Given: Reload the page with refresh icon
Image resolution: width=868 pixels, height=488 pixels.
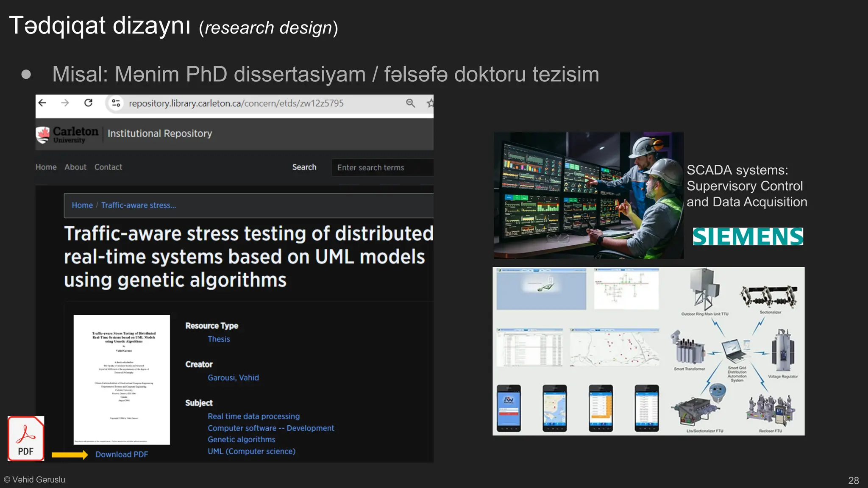Looking at the screenshot, I should click(x=88, y=103).
